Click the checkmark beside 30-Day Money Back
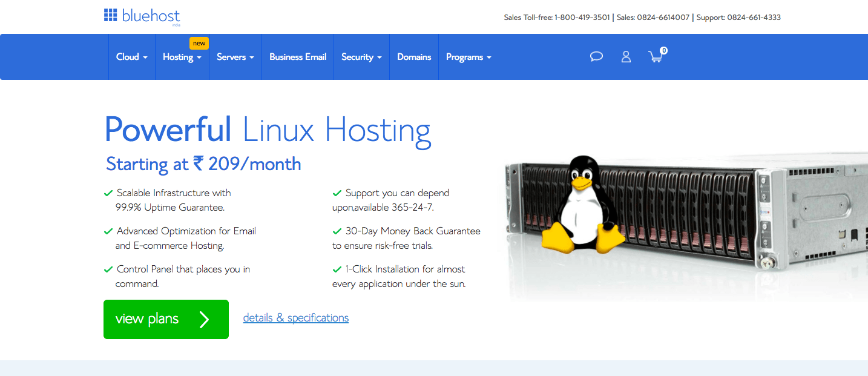Screen dimensions: 868x376 [337, 231]
